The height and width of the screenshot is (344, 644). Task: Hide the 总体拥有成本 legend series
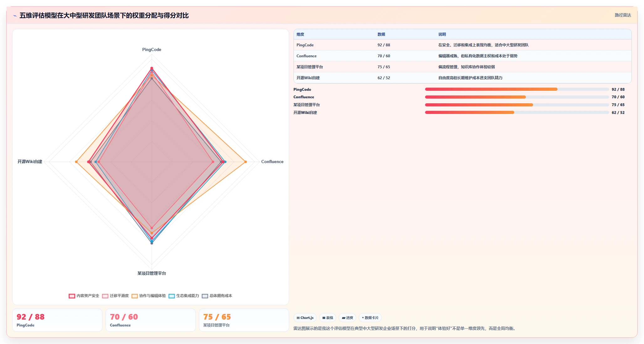pos(217,296)
